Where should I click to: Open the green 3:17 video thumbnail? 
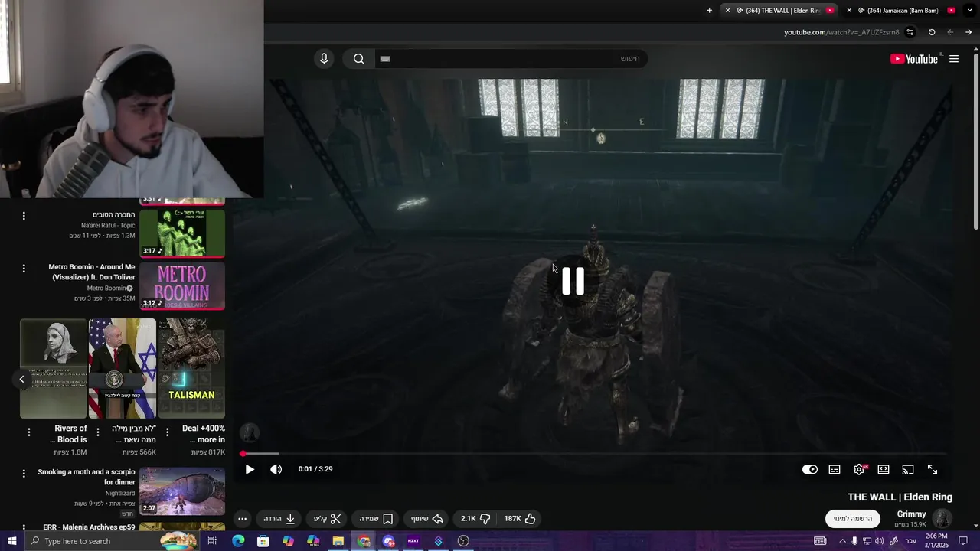[182, 233]
